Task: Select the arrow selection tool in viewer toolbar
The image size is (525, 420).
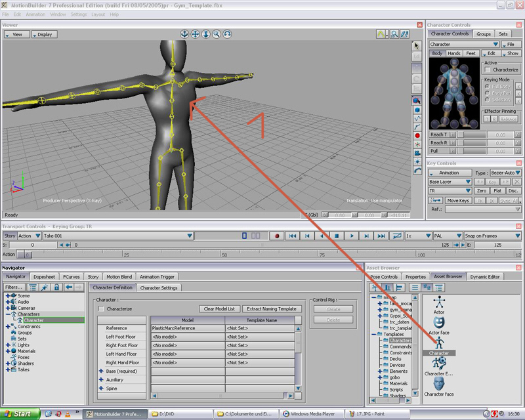Action: tap(417, 46)
